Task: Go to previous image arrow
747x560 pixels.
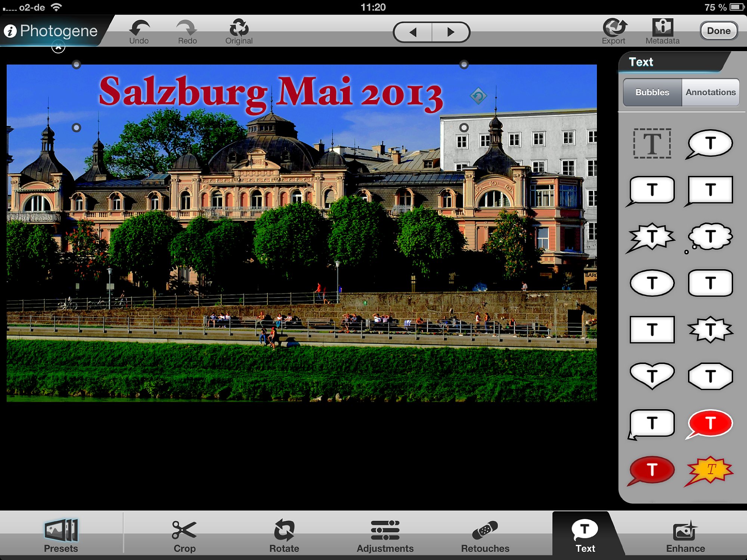Action: tap(413, 32)
